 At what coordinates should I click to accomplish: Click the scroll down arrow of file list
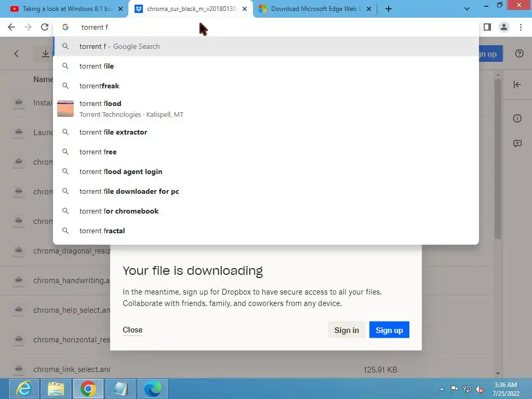(498, 373)
